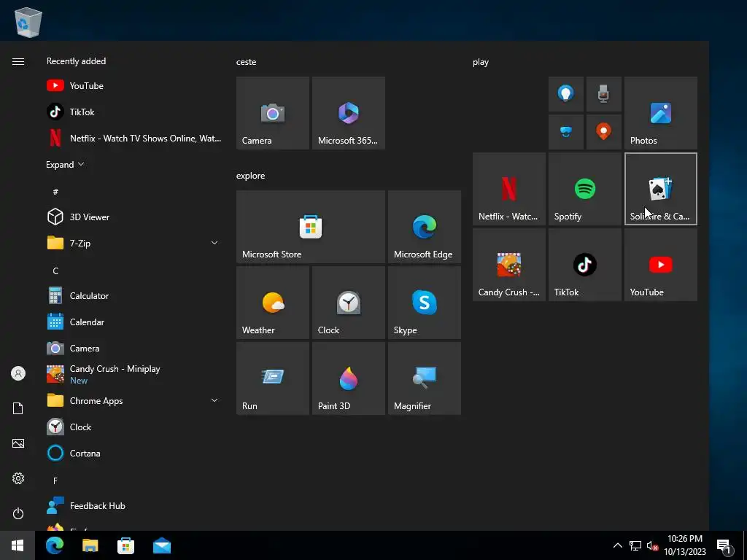Click the # letter header in app list
The width and height of the screenshot is (747, 560).
click(55, 192)
